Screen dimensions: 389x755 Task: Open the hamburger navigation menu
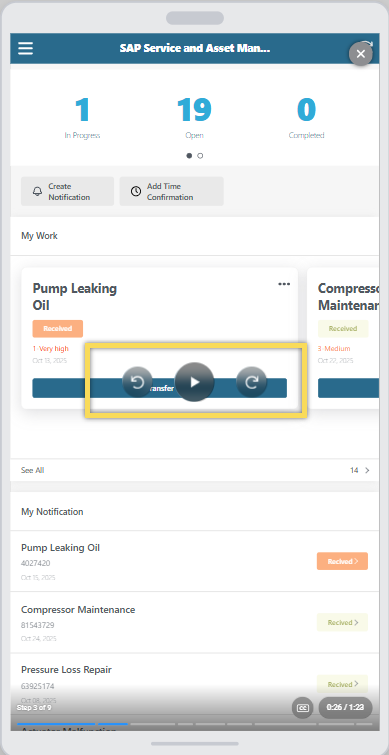click(x=26, y=48)
